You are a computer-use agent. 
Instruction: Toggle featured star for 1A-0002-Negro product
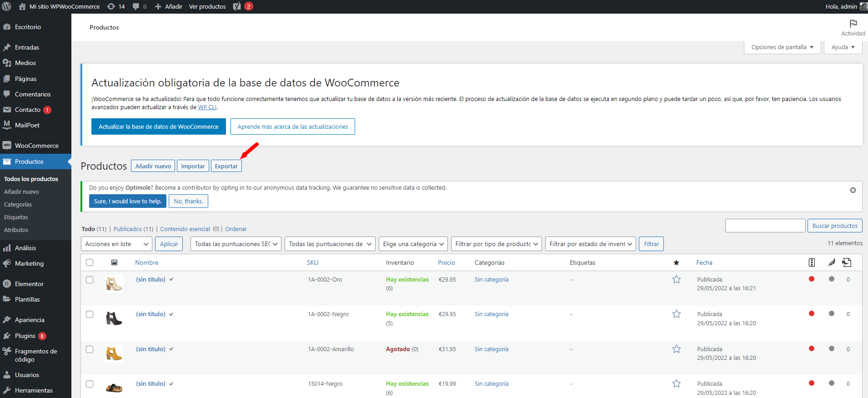[677, 314]
